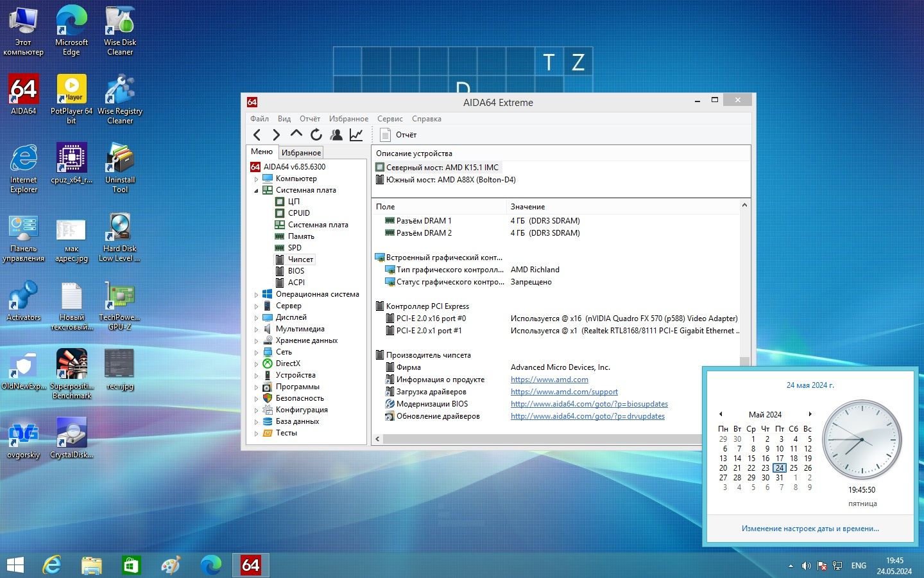This screenshot has height=578, width=924.
Task: Open Wise Registry Cleaner desktop icon
Action: [120, 99]
